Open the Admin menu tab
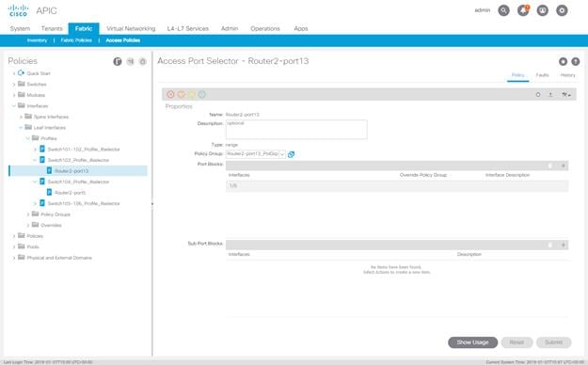 pyautogui.click(x=230, y=28)
